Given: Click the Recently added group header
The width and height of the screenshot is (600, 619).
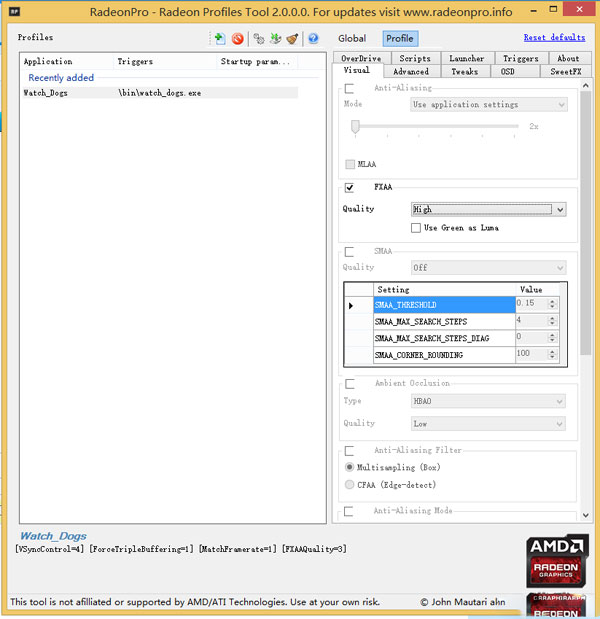Looking at the screenshot, I should click(x=61, y=78).
